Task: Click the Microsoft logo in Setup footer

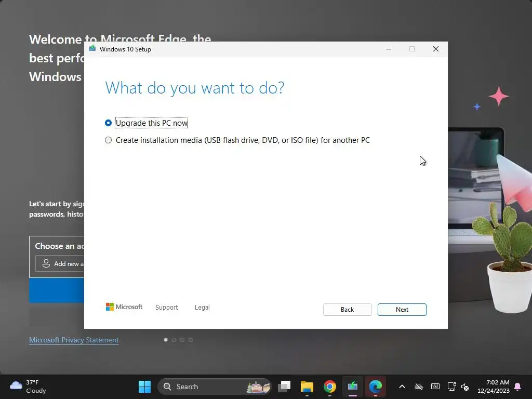Action: [x=124, y=307]
